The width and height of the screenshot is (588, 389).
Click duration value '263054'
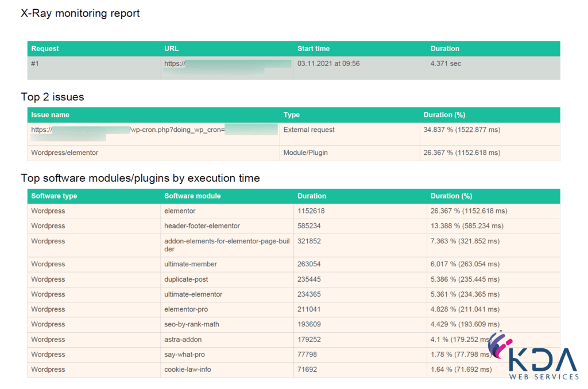(309, 264)
